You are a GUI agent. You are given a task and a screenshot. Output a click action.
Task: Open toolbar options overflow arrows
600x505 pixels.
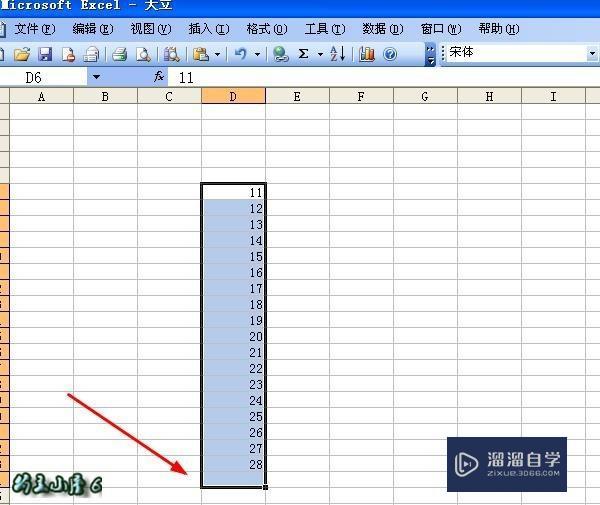pos(430,54)
